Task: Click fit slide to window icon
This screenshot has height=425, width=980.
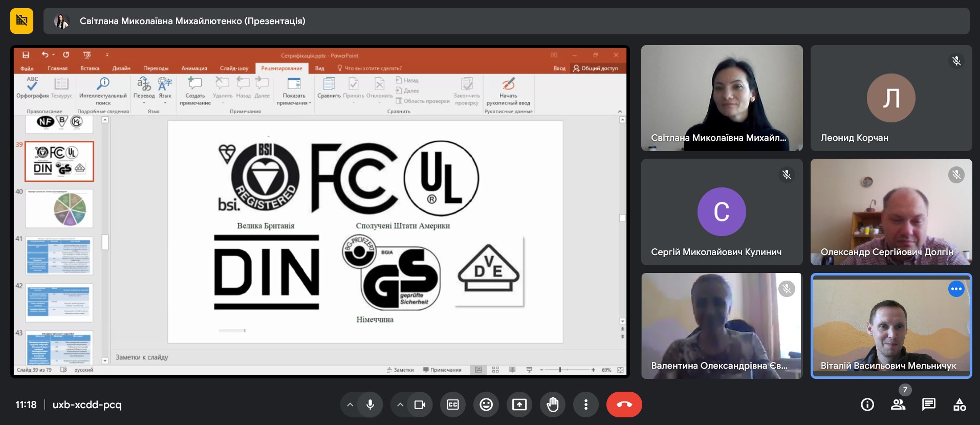Action: [620, 370]
